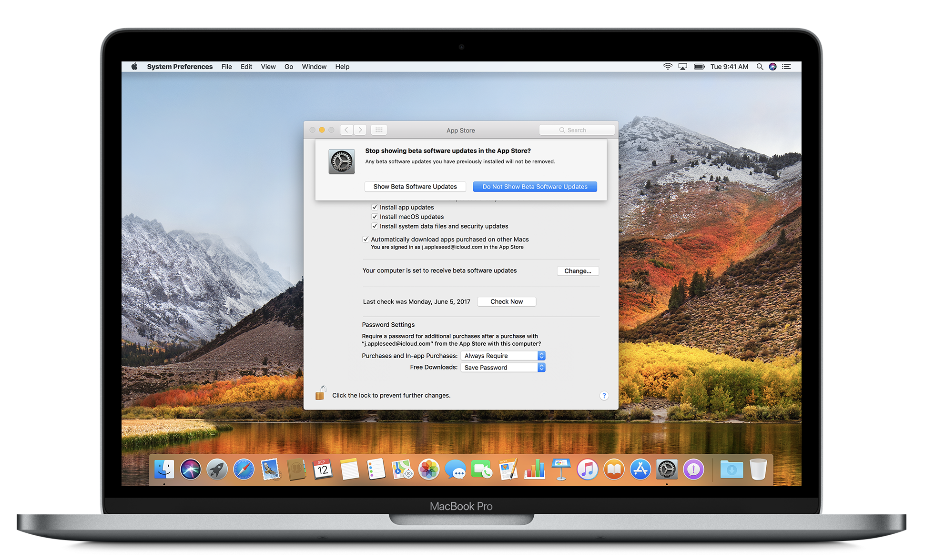Open help question mark button
The width and height of the screenshot is (935, 560).
coord(604,396)
